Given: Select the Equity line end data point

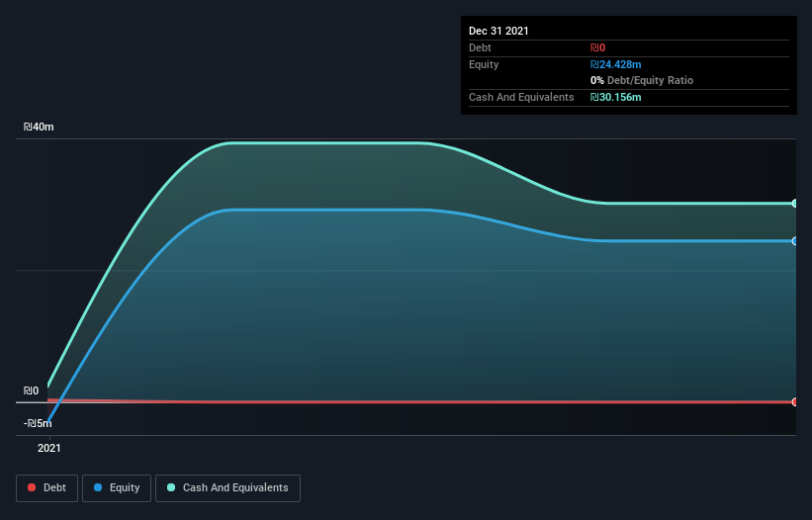Looking at the screenshot, I should [794, 241].
